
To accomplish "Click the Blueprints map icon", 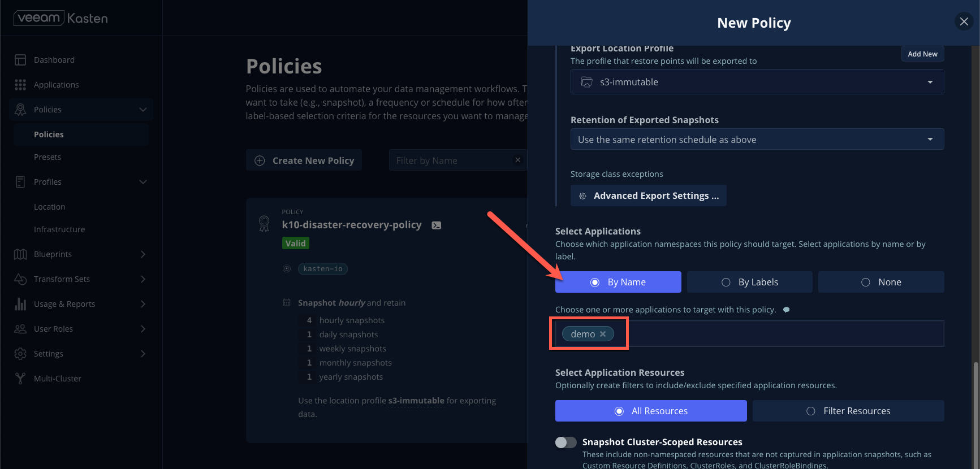I will [20, 254].
